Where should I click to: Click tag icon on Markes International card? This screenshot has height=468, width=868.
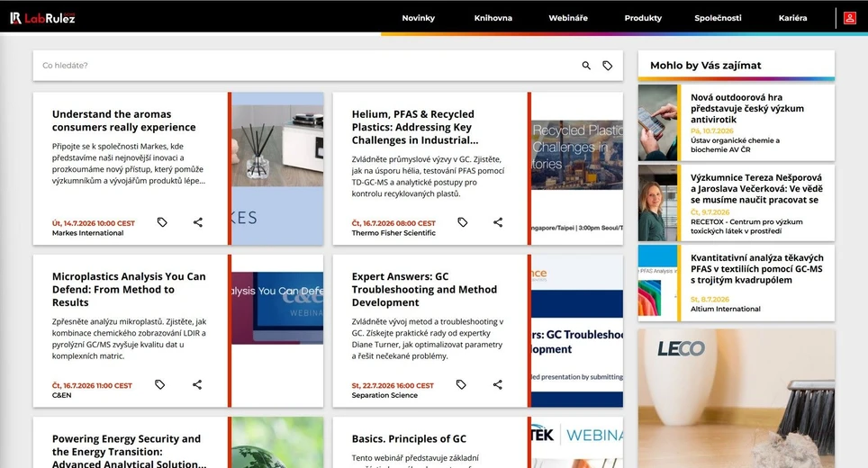tap(162, 222)
